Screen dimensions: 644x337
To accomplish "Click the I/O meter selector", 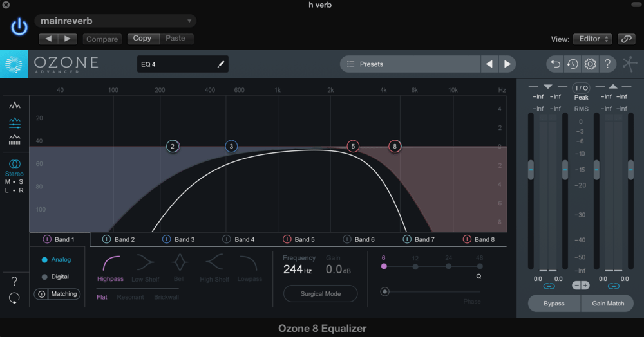I will point(581,87).
